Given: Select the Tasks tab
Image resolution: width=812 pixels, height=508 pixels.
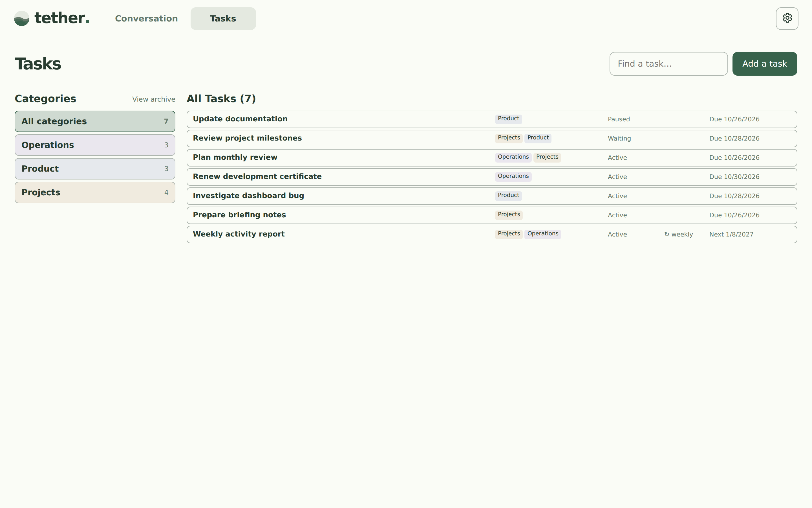Looking at the screenshot, I should tap(223, 18).
